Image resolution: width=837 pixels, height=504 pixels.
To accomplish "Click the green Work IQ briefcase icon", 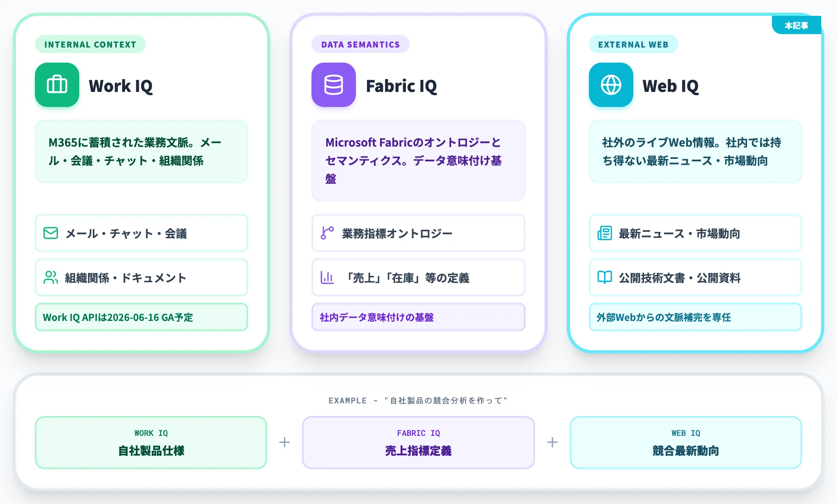I will point(57,85).
